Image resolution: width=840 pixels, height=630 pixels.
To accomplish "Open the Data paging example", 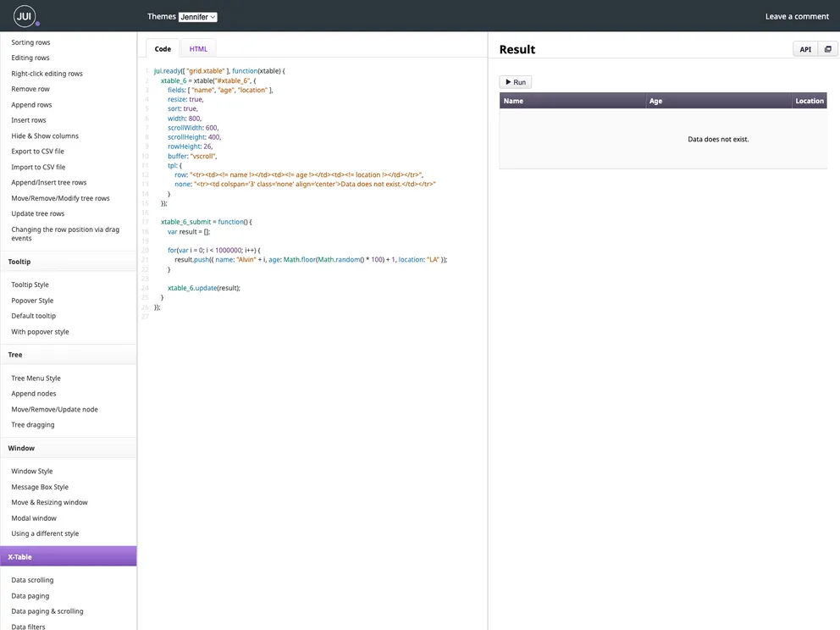I will [29, 595].
